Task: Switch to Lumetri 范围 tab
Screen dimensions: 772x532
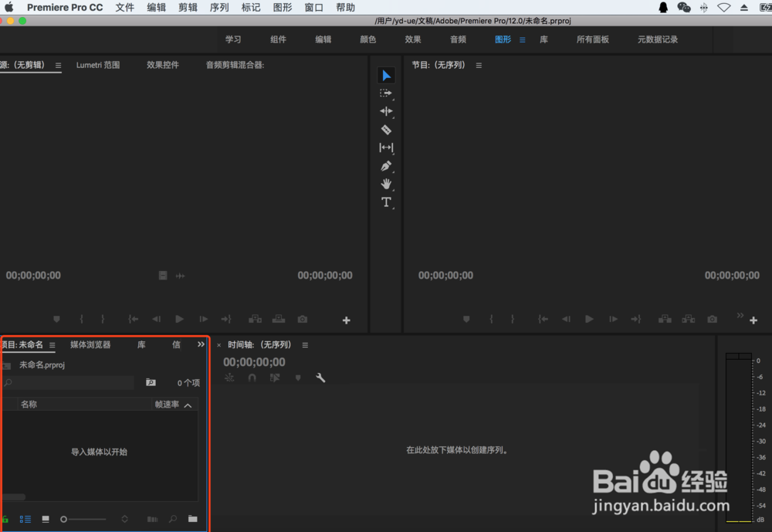Action: coord(98,65)
